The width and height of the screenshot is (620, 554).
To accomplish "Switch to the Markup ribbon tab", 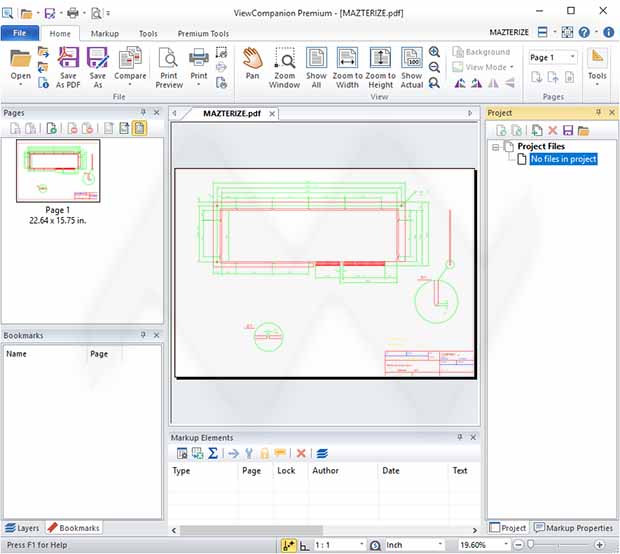I will (105, 34).
